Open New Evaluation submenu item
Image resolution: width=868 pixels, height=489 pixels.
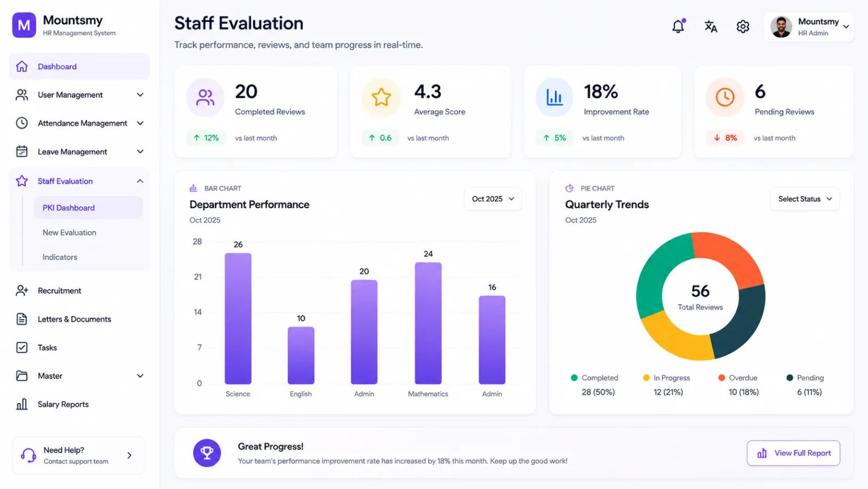coord(69,232)
